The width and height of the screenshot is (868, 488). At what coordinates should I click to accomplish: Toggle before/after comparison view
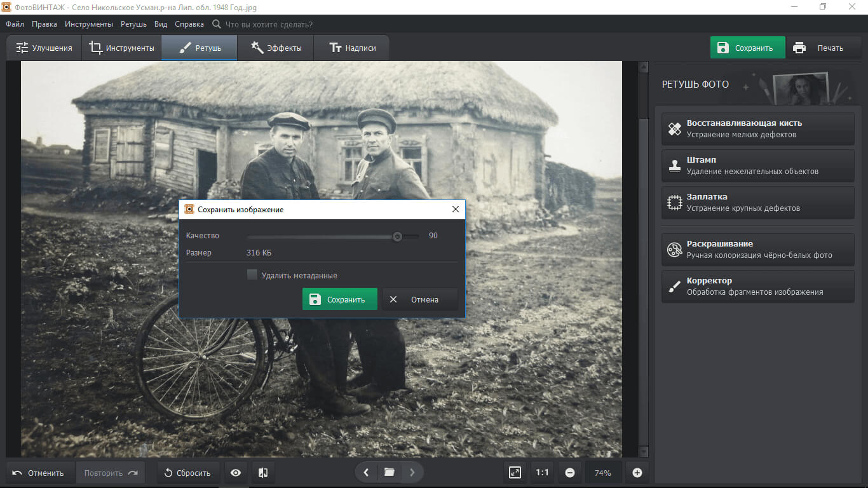click(263, 473)
